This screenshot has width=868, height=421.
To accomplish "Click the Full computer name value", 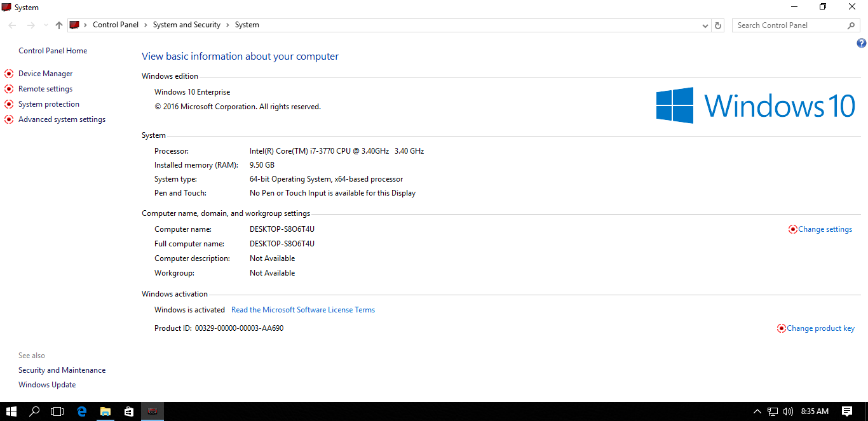I will click(x=282, y=244).
